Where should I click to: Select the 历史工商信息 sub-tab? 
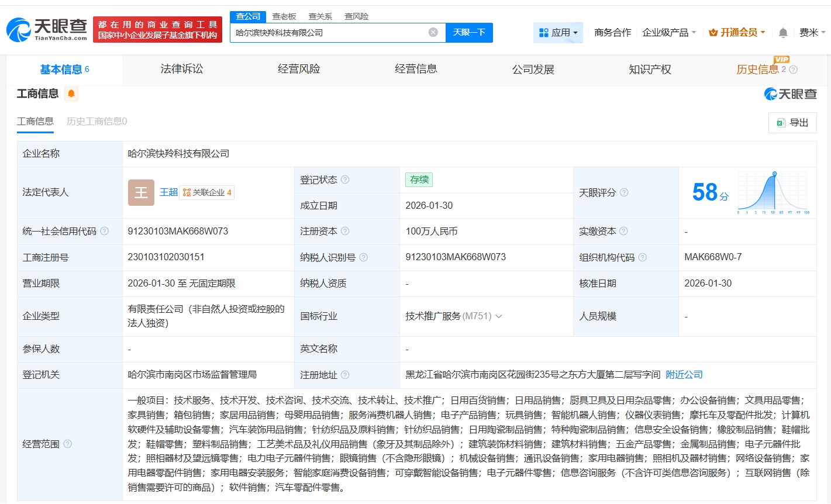pyautogui.click(x=96, y=122)
